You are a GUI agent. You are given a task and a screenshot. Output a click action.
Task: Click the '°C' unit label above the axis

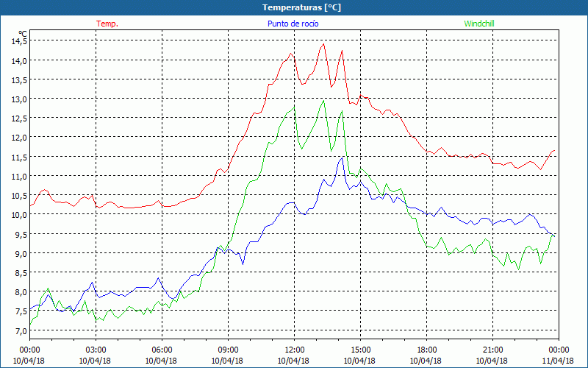coord(24,34)
